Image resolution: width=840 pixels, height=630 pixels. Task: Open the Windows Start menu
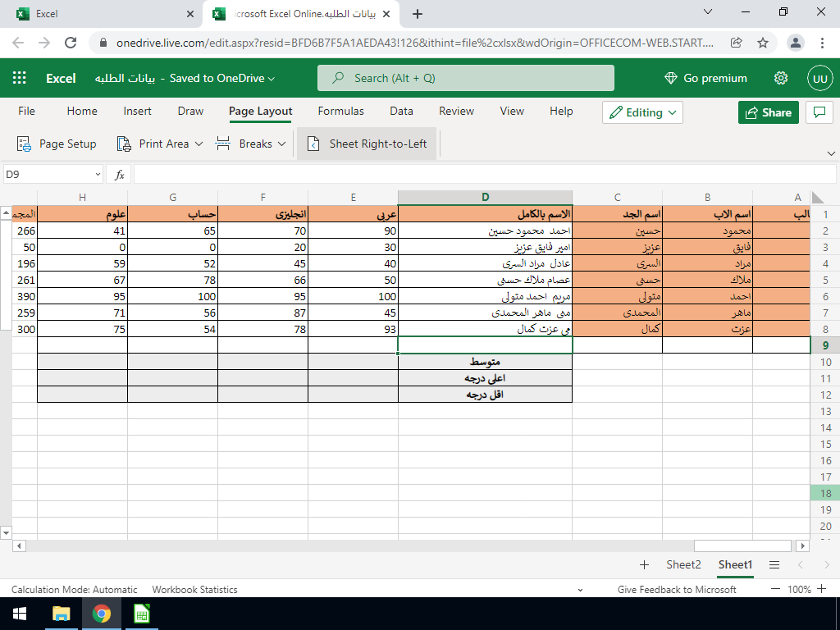pos(20,614)
